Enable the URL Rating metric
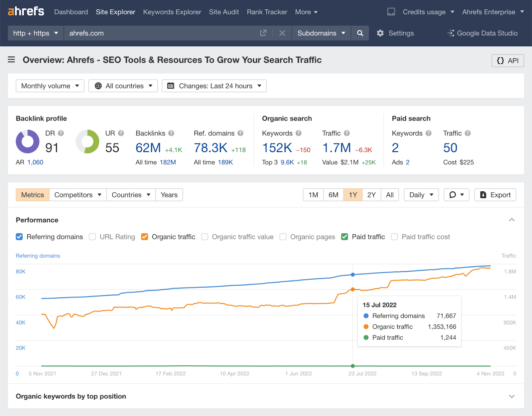 coord(92,237)
